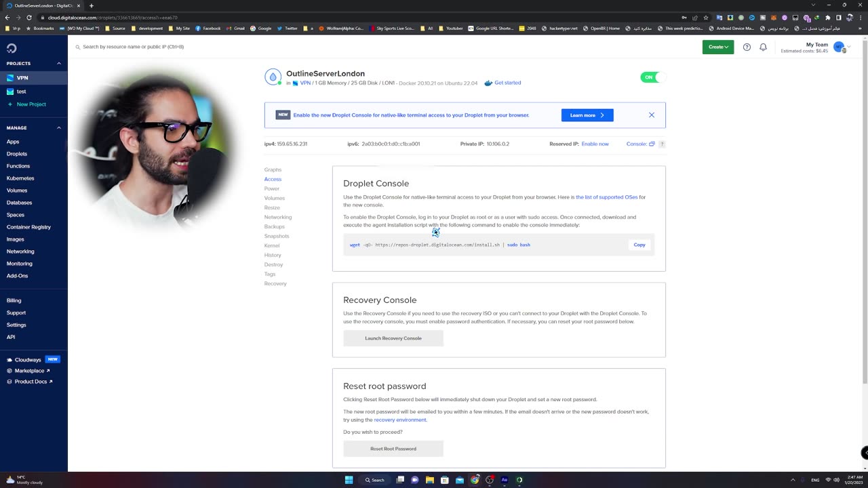The width and height of the screenshot is (868, 488).
Task: Collapse the PROJECTS sidebar section
Action: coord(59,63)
